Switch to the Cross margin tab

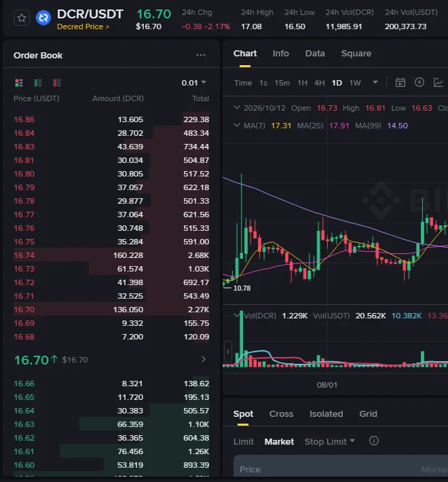[281, 413]
